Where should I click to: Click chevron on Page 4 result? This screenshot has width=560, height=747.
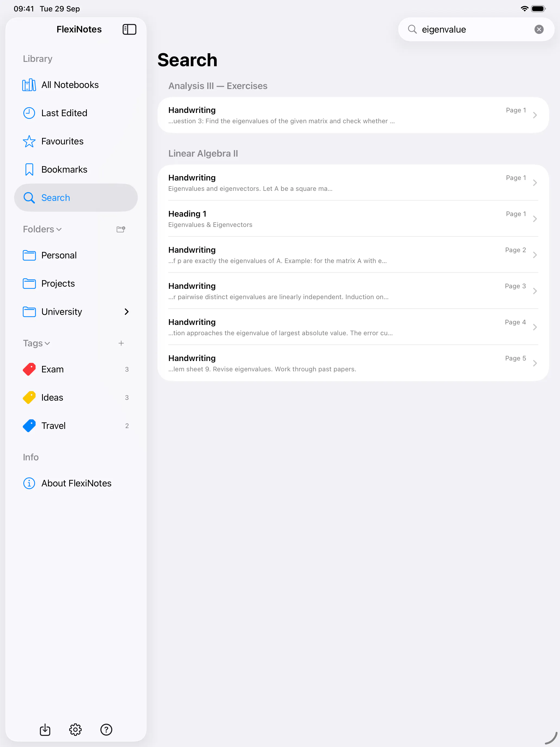(535, 327)
